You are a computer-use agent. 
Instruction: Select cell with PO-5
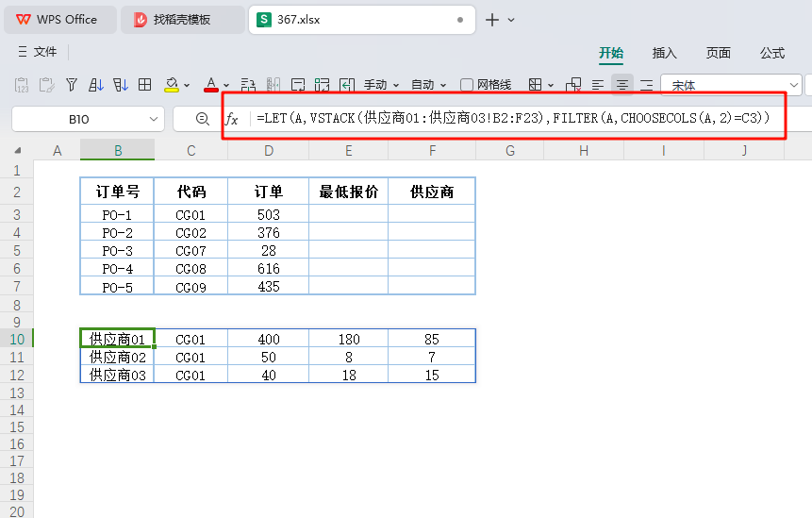pyautogui.click(x=117, y=287)
